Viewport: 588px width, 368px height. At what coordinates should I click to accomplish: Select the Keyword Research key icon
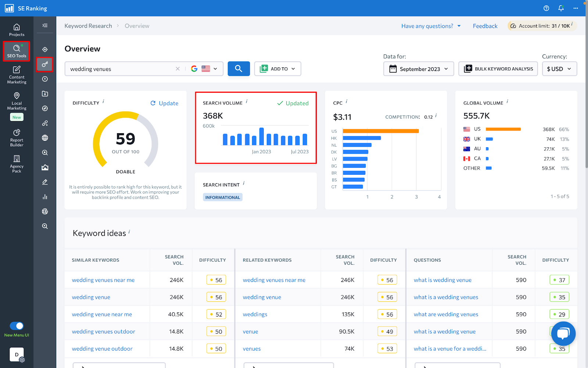point(45,64)
